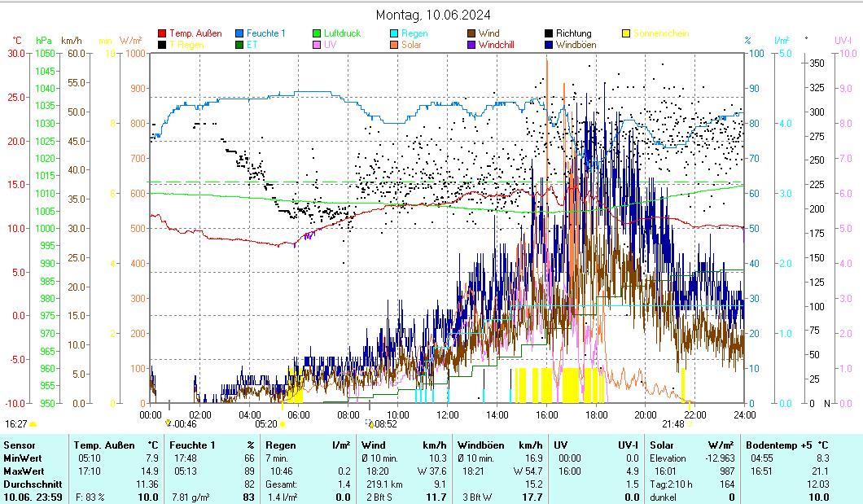Click the Sensor header in the data table
863x504 pixels.
tap(20, 445)
